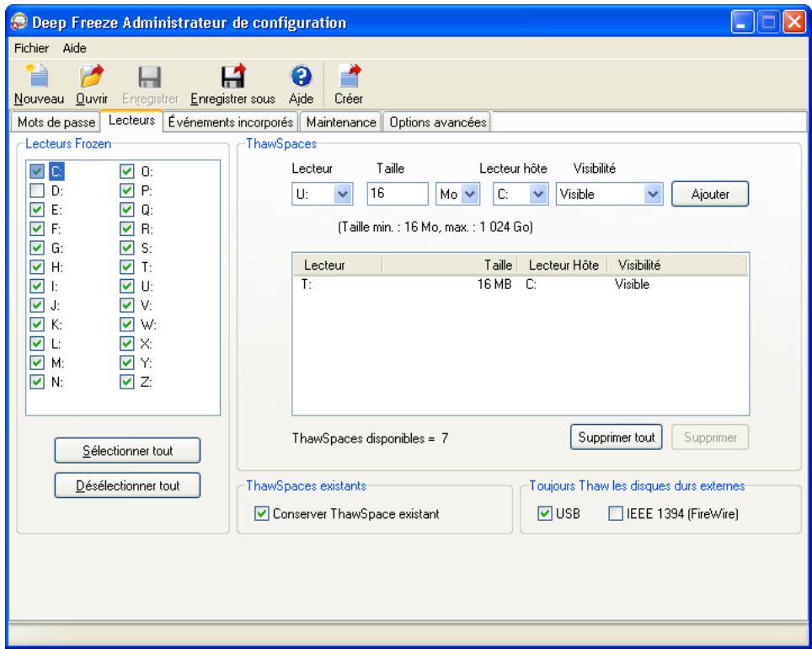Click the Visibilité column header
The height and width of the screenshot is (649, 812).
tap(677, 265)
